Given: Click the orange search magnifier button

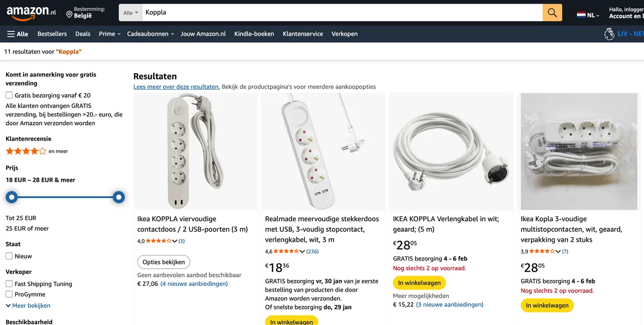Looking at the screenshot, I should 552,13.
